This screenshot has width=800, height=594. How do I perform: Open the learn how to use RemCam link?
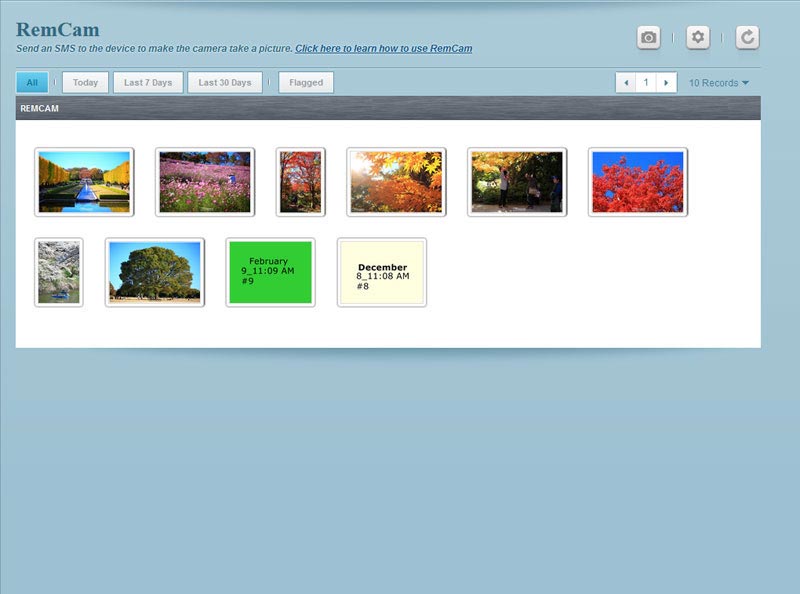[x=383, y=48]
